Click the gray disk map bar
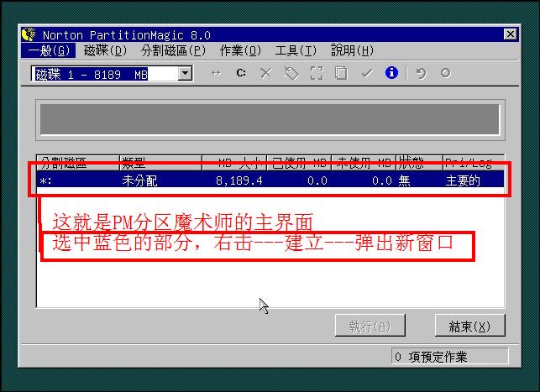The width and height of the screenshot is (540, 392). [270, 119]
